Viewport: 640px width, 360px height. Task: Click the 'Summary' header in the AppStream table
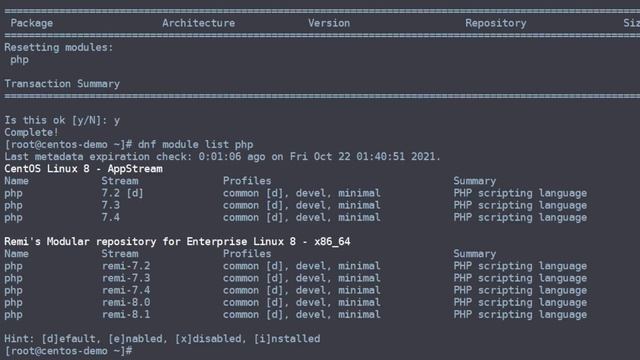[475, 181]
